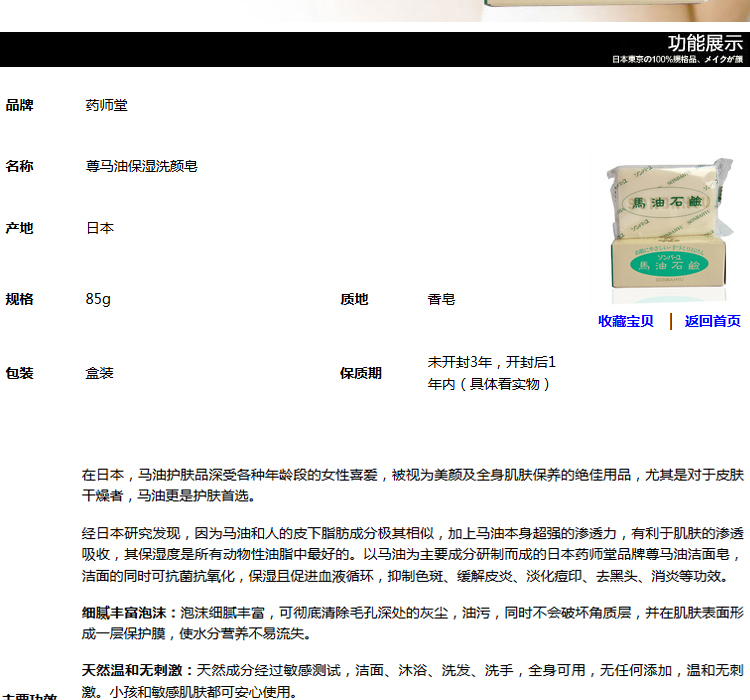Click the 产地 label
The height and width of the screenshot is (700, 750).
(19, 228)
